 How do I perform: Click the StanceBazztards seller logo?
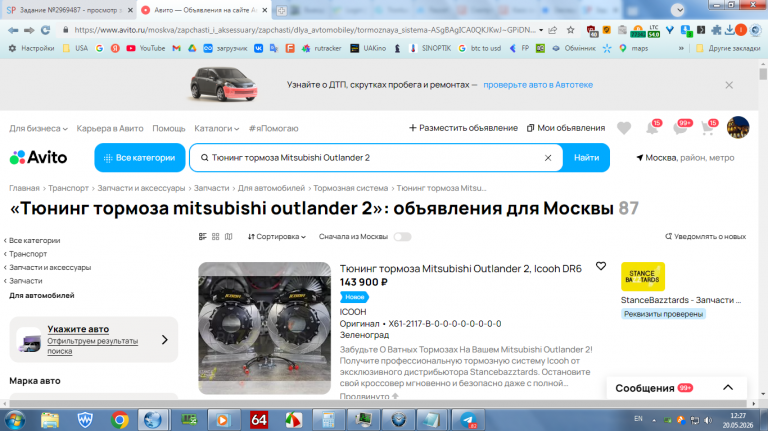pos(643,277)
